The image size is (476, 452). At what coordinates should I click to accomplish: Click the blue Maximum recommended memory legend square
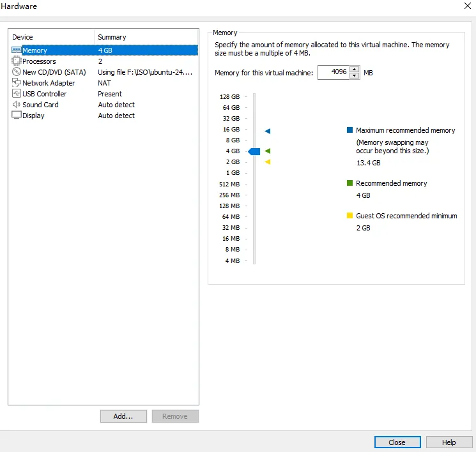(349, 130)
